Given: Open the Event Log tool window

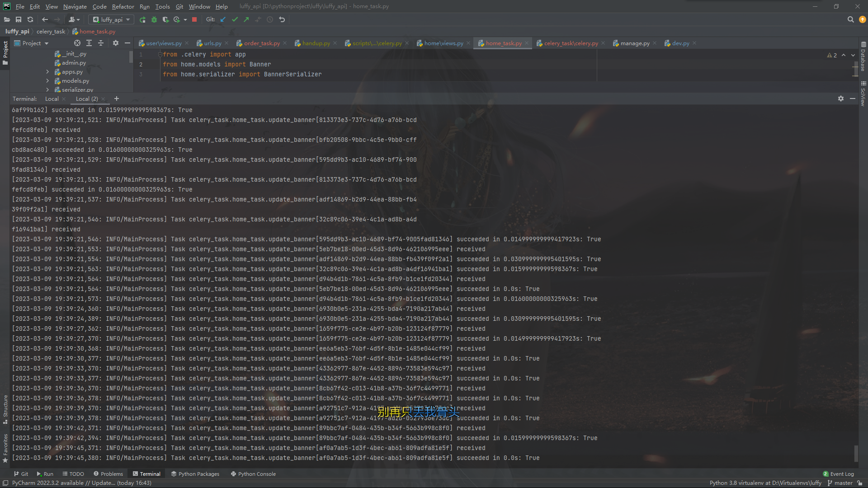Looking at the screenshot, I should coord(838,474).
